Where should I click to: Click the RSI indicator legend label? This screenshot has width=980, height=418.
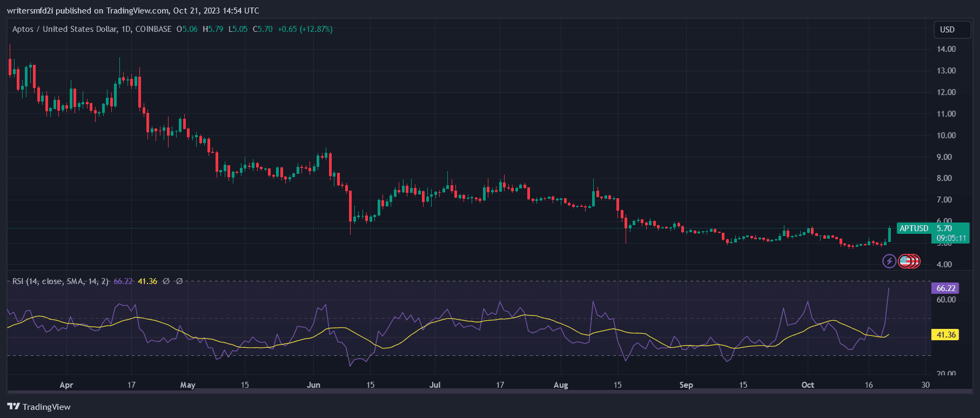pos(60,281)
